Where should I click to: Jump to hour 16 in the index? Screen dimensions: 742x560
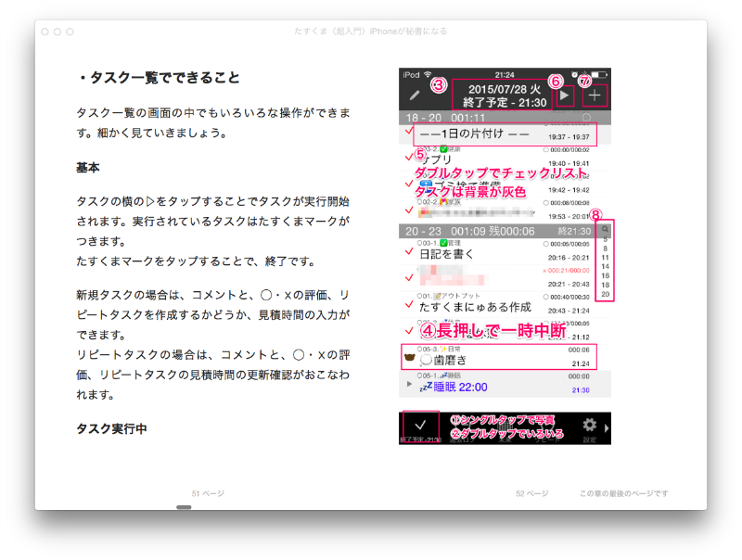point(606,275)
